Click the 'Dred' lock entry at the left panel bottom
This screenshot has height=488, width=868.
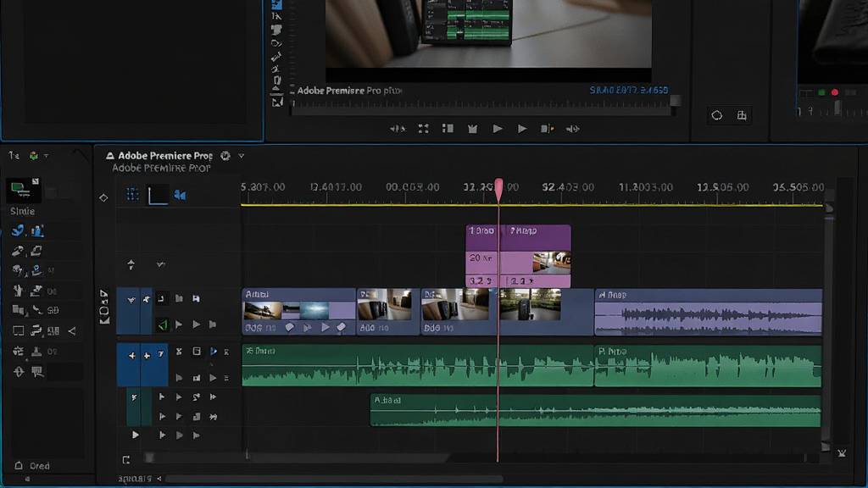pyautogui.click(x=32, y=466)
